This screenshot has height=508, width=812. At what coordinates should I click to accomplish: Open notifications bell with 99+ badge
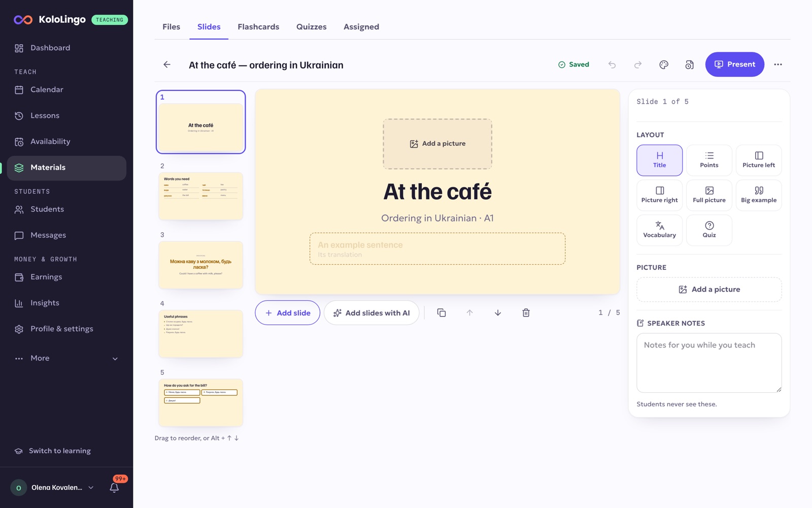pyautogui.click(x=115, y=487)
